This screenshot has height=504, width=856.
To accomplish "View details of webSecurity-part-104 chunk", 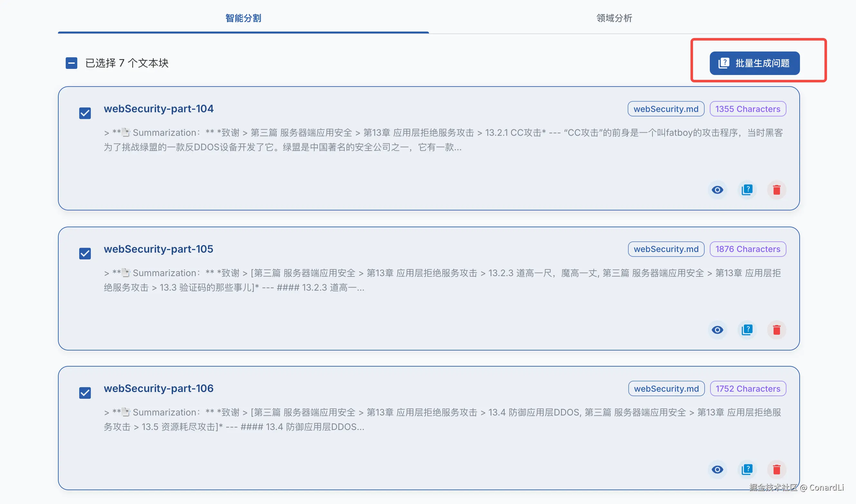I will pyautogui.click(x=717, y=190).
